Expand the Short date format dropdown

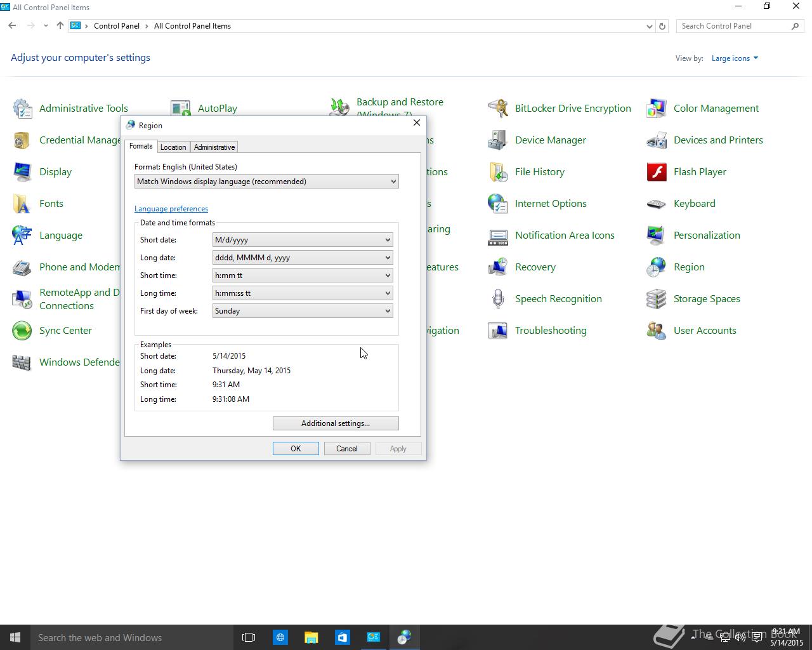pos(303,240)
